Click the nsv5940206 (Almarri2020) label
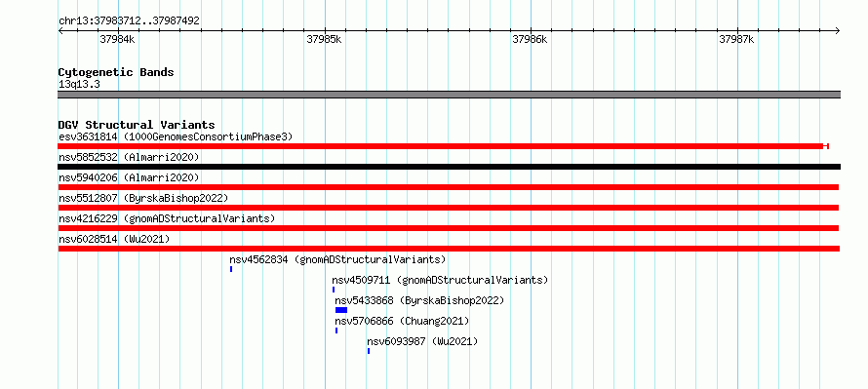This screenshot has height=389, width=868. tap(129, 177)
